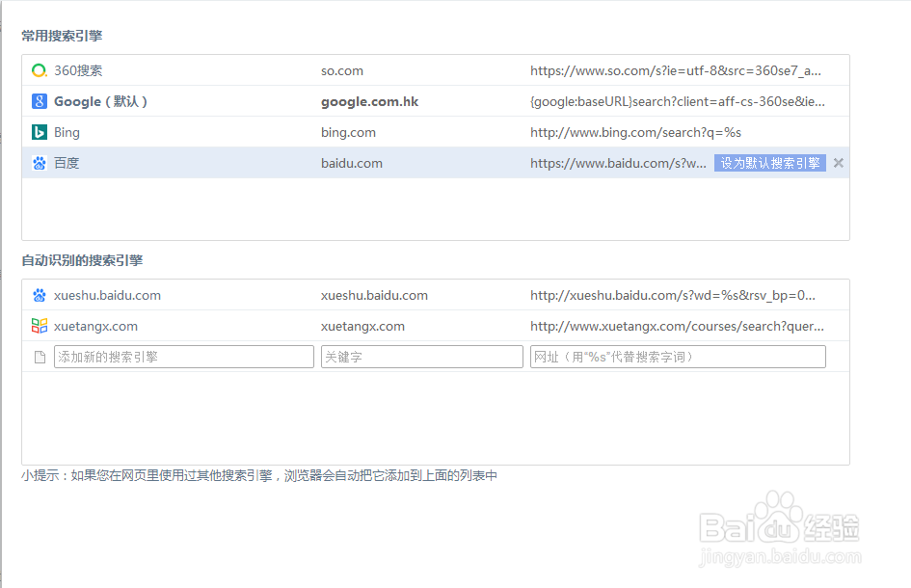Click the https://www.so.com/s?ie=utf-8 URL cell
The height and width of the screenshot is (588, 911).
coord(676,71)
